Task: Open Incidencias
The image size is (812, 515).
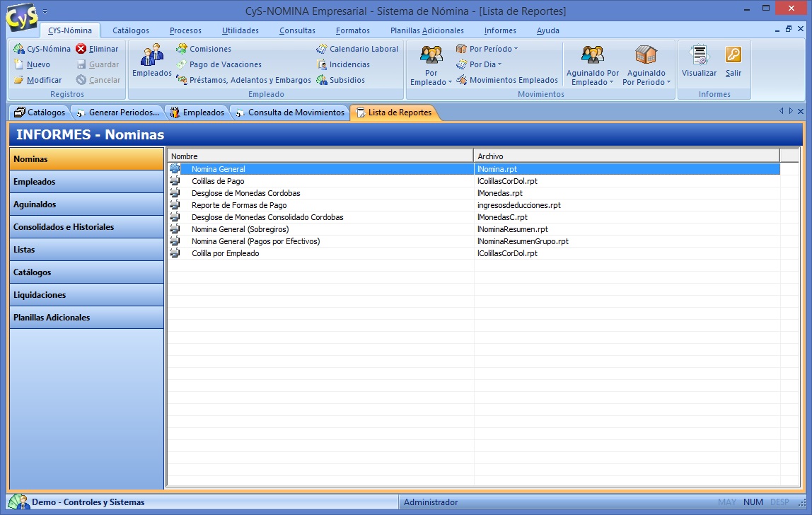Action: 343,64
